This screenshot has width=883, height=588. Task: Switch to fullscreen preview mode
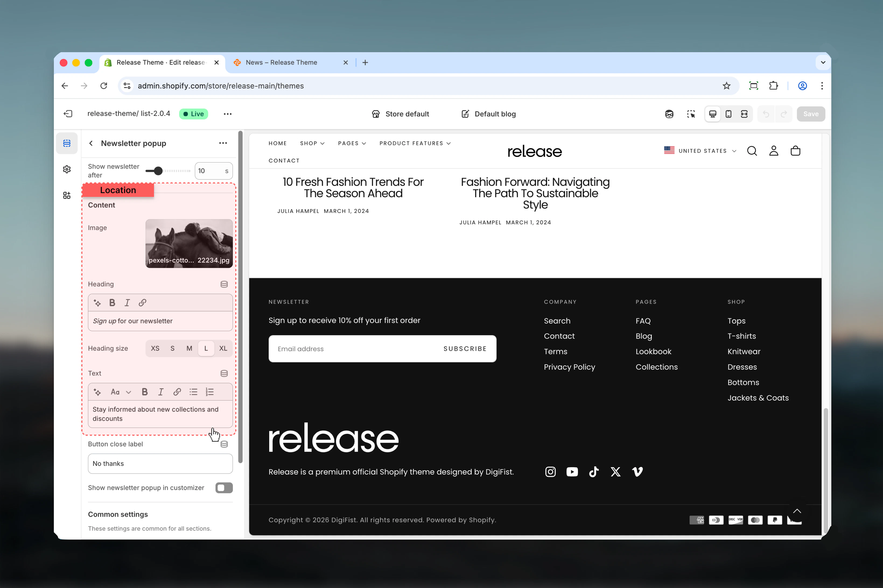[744, 114]
